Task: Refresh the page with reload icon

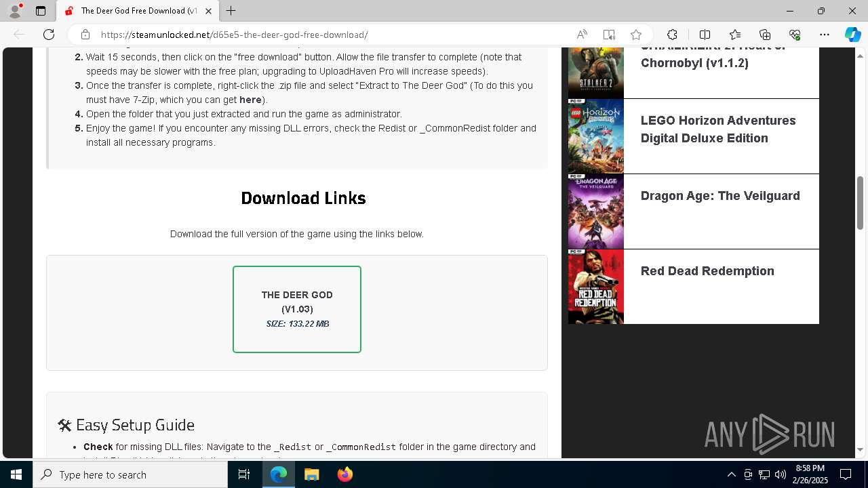Action: click(x=49, y=35)
